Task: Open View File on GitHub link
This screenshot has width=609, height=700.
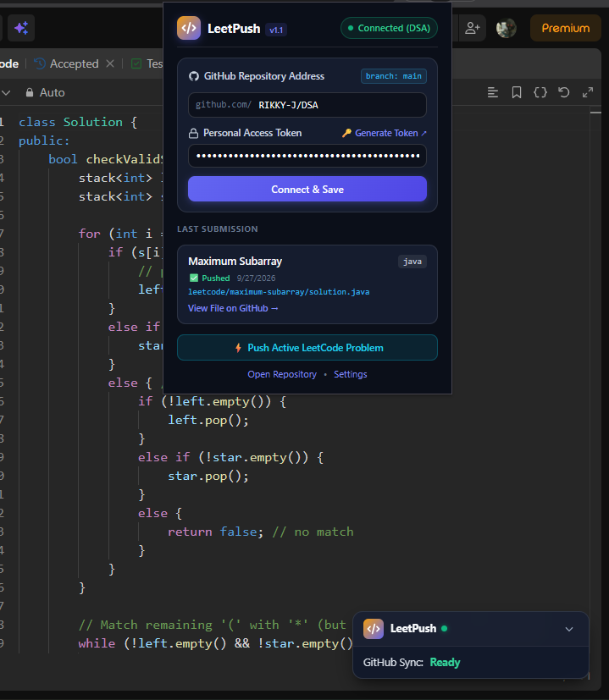Action: pos(233,308)
